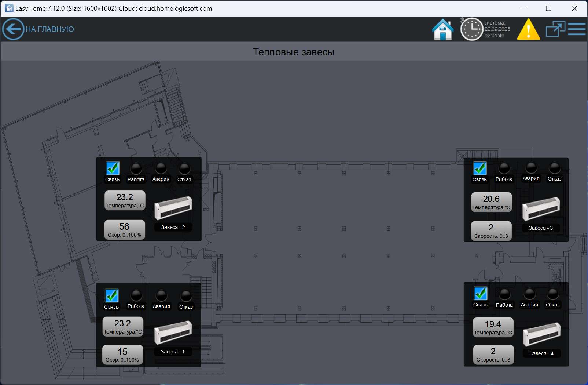This screenshot has height=385, width=588.
Task: Click the Работа indicator of Завеса - 1
Action: (x=136, y=295)
